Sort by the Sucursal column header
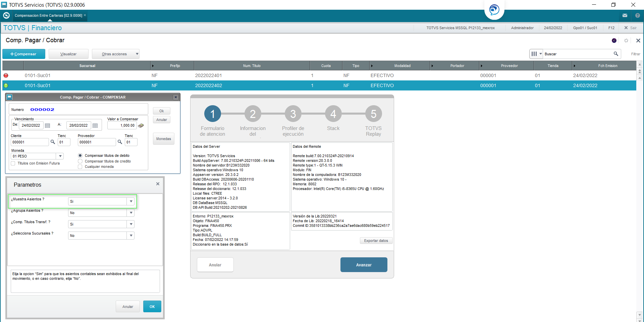Viewport: 644px width, 322px height. pyautogui.click(x=87, y=66)
